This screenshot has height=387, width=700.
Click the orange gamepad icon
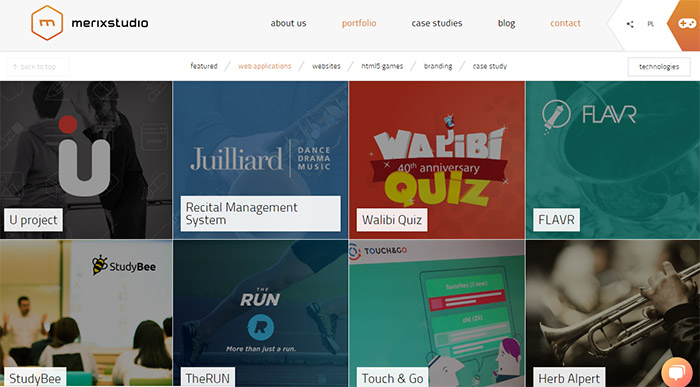click(x=687, y=24)
